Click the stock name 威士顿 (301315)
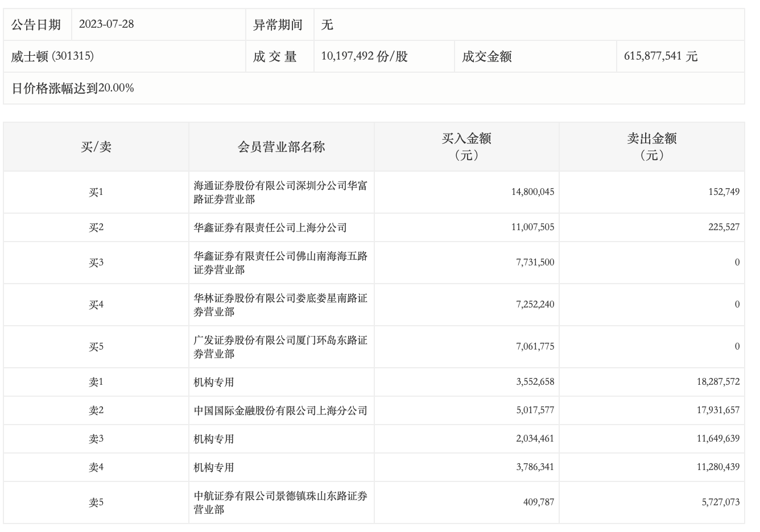Viewport: 760px width, 532px height. coord(52,56)
